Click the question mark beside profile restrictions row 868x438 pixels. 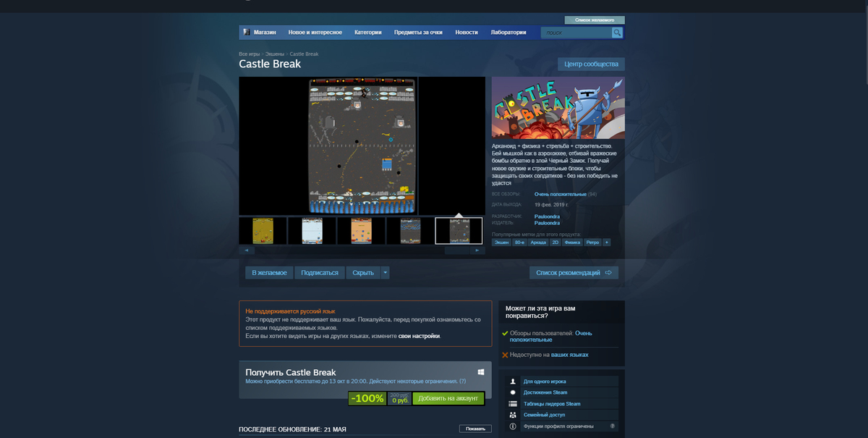pos(613,426)
